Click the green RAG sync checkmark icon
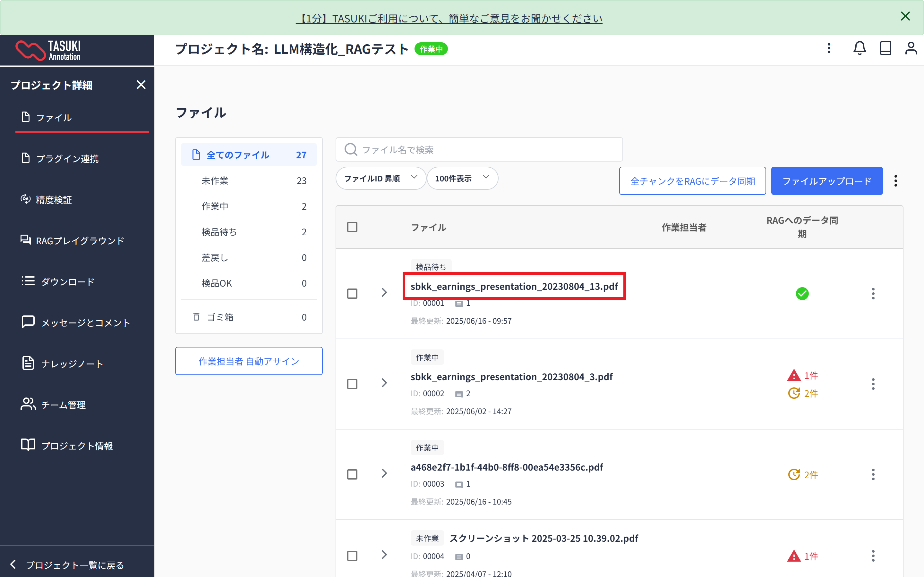 click(x=802, y=293)
